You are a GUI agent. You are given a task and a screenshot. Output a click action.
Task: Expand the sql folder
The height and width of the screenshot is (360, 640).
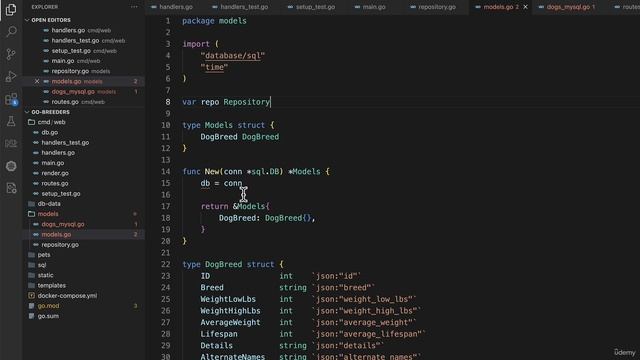point(42,265)
